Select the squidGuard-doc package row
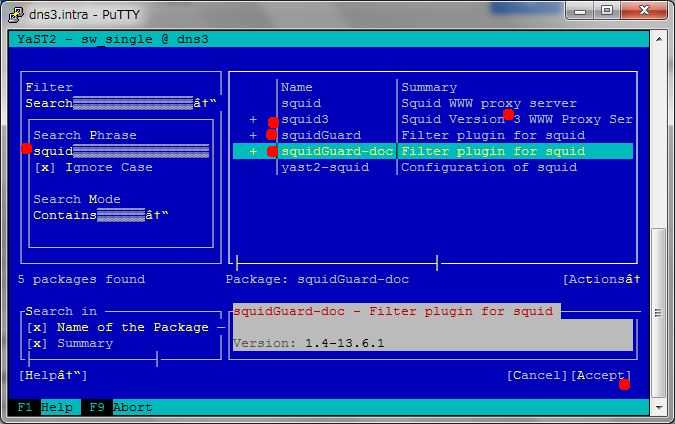This screenshot has height=424, width=675. click(x=433, y=152)
